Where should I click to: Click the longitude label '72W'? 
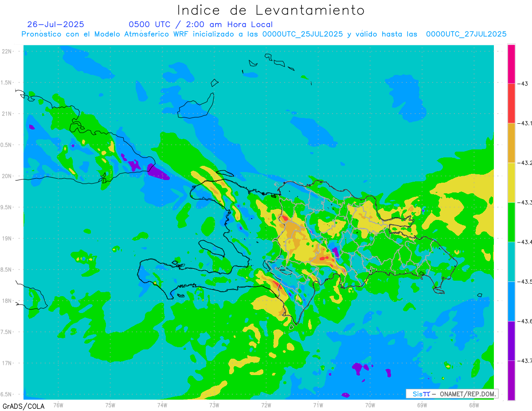tap(266, 405)
